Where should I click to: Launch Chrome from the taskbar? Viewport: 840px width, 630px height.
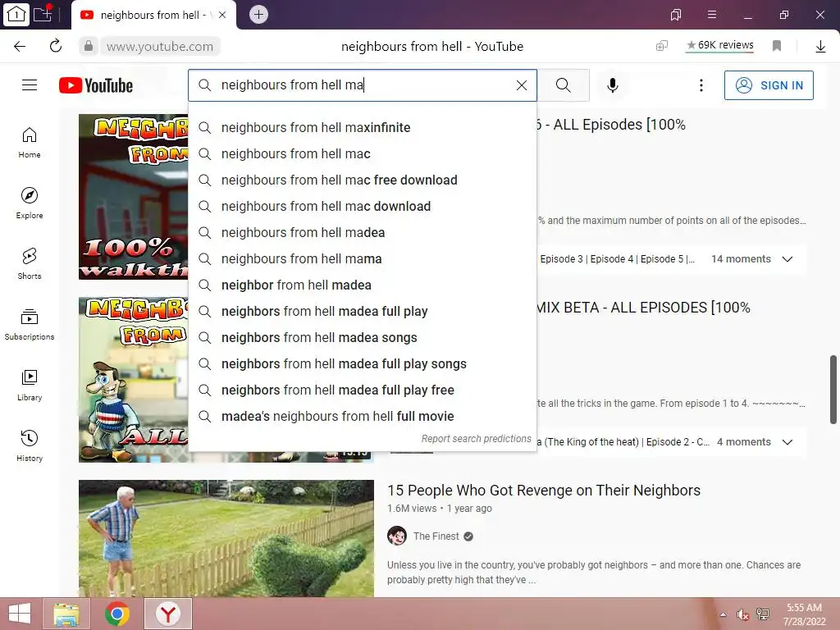pos(117,614)
